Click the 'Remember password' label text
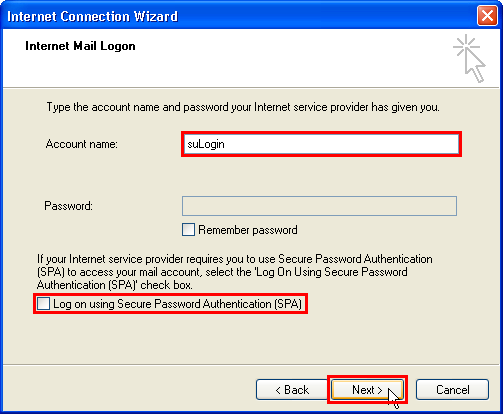The width and height of the screenshot is (503, 414). [x=248, y=230]
